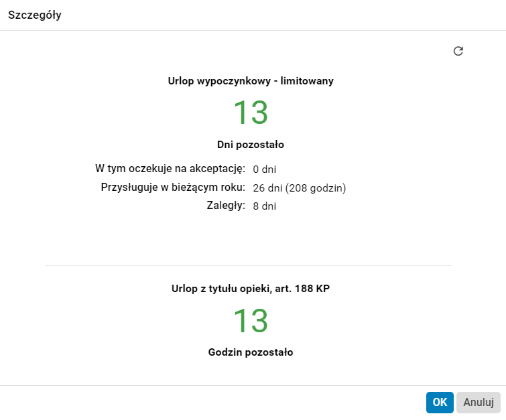Select the 0 dni value
Screen dimensions: 506x420
(x=265, y=169)
